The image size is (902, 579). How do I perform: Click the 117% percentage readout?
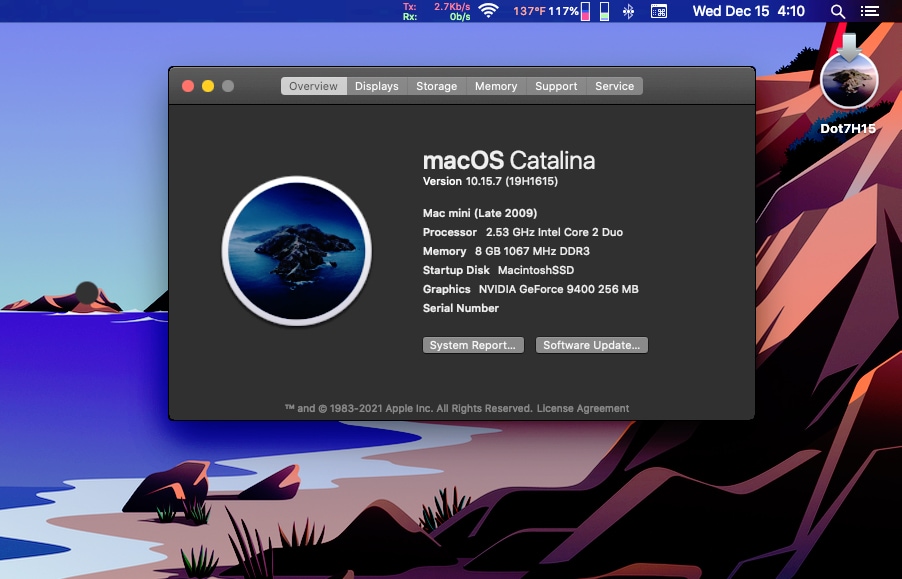563,11
